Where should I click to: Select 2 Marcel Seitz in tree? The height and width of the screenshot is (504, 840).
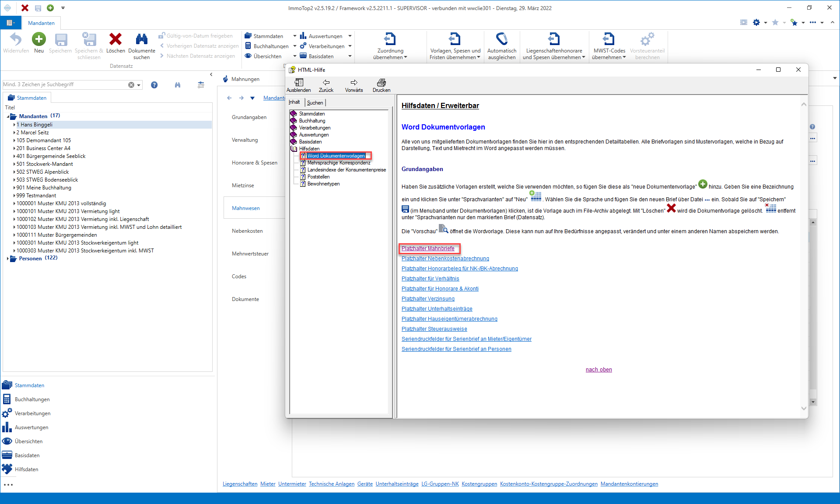point(33,133)
